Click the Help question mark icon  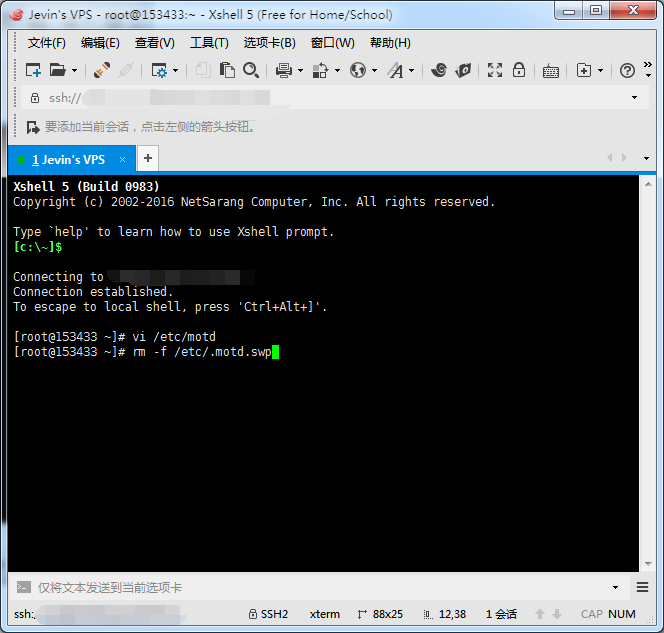[x=627, y=70]
